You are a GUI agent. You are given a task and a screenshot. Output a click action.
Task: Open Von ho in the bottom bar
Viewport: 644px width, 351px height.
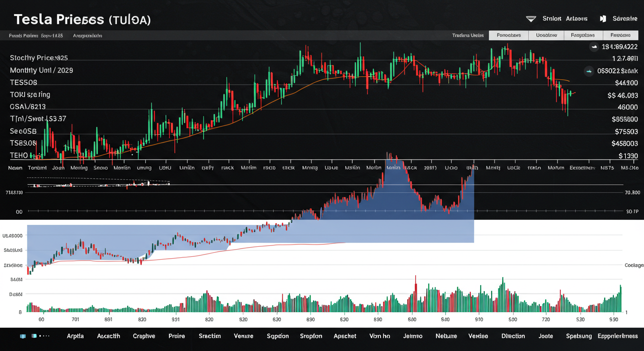[380, 336]
